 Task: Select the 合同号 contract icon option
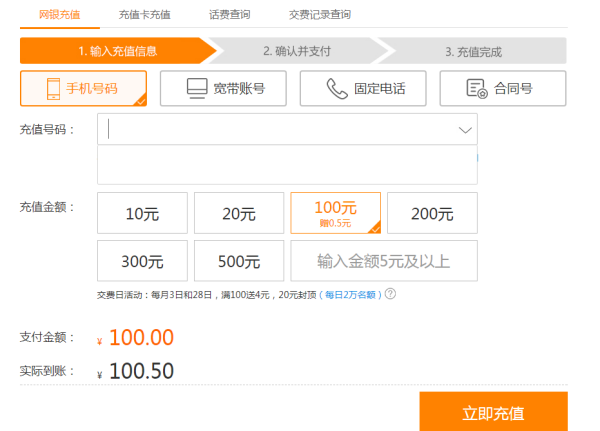coord(502,88)
